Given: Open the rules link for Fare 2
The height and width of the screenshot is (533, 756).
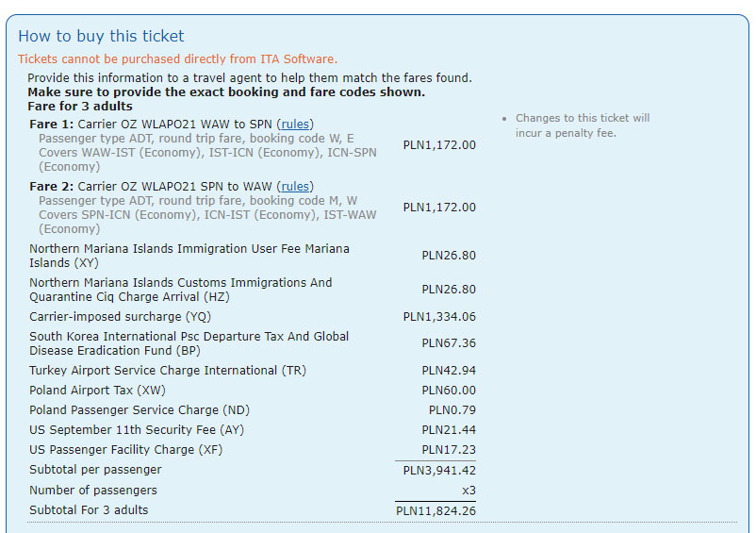Looking at the screenshot, I should pos(295,186).
